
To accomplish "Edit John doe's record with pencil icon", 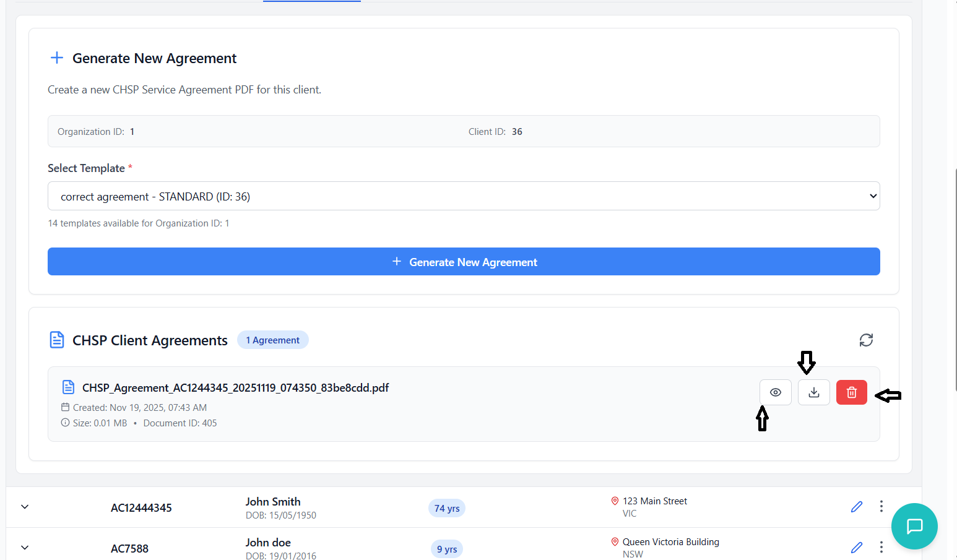I will click(857, 548).
